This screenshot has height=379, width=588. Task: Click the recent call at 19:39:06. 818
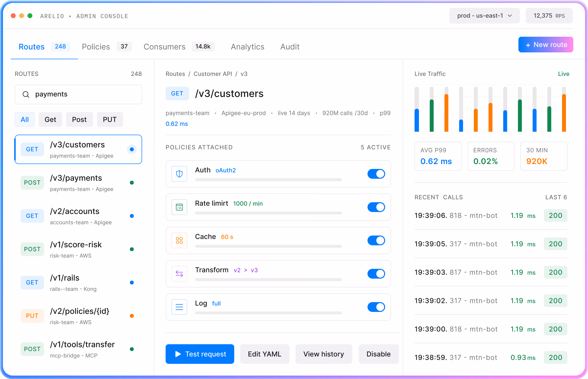coord(491,216)
